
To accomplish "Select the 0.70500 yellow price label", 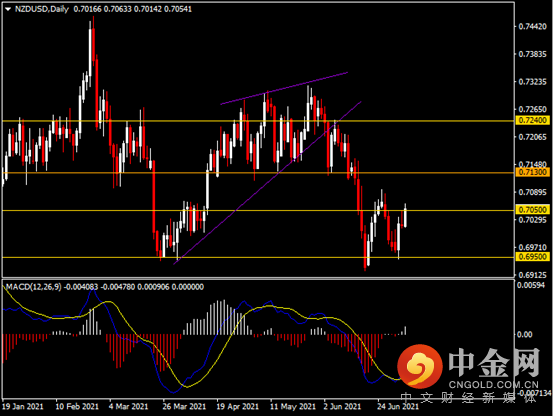I will point(532,210).
